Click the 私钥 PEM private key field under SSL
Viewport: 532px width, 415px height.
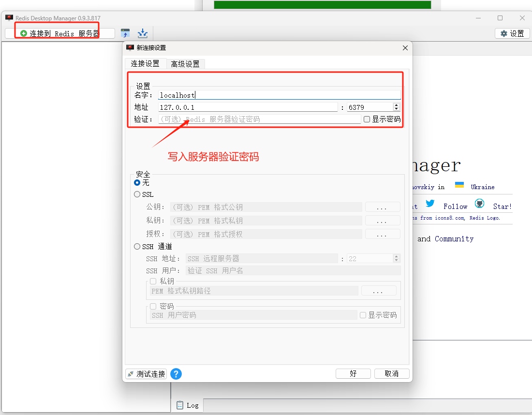click(x=266, y=221)
